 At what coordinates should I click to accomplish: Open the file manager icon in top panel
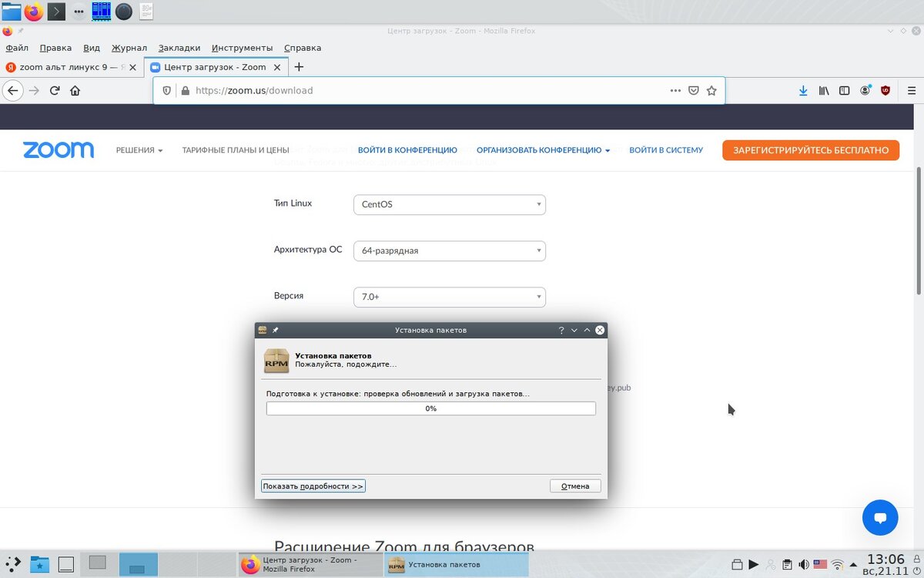click(12, 11)
